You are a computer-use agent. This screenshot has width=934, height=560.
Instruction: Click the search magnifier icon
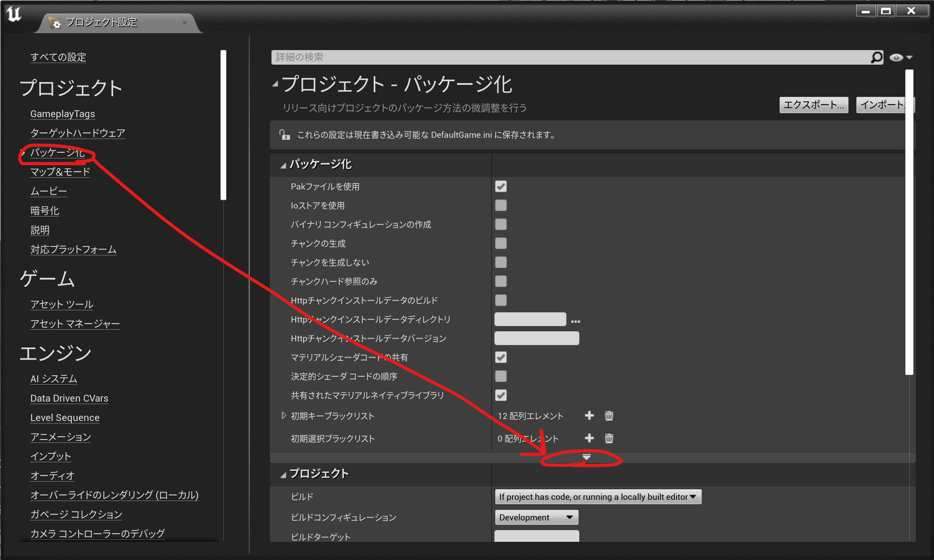(x=876, y=57)
